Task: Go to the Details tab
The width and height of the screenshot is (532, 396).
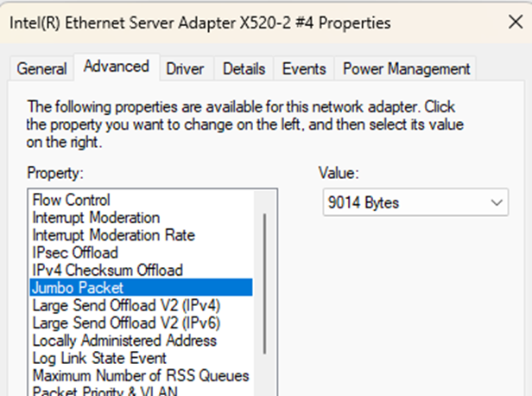Action: [243, 68]
